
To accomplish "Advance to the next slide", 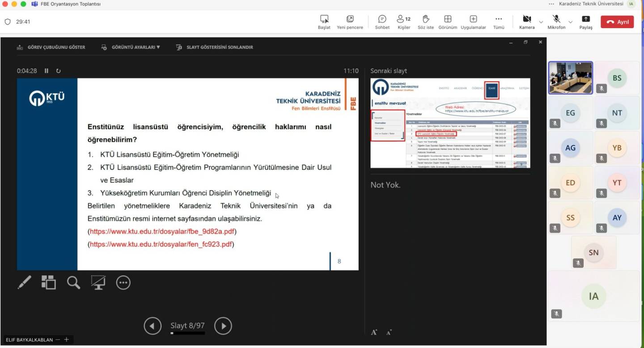I will pyautogui.click(x=223, y=326).
